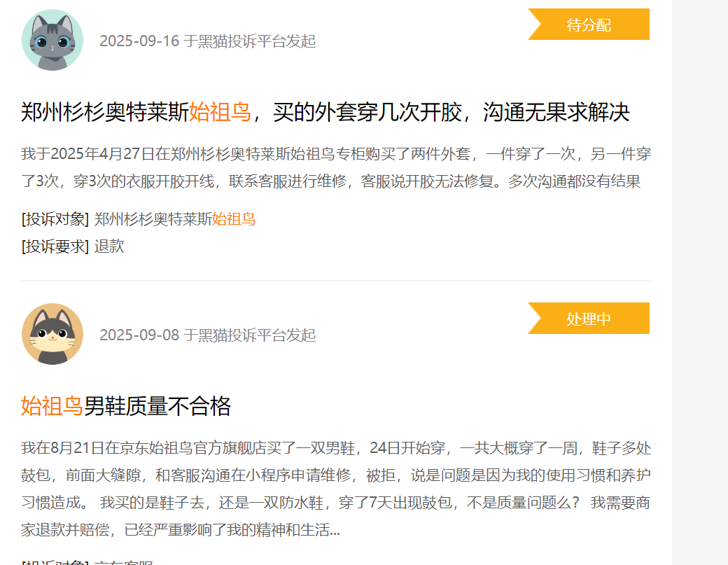Open complaint titled 郑州杉杉奥特莱斯始祖鸟 外套开胶
728x565 pixels.
click(325, 112)
